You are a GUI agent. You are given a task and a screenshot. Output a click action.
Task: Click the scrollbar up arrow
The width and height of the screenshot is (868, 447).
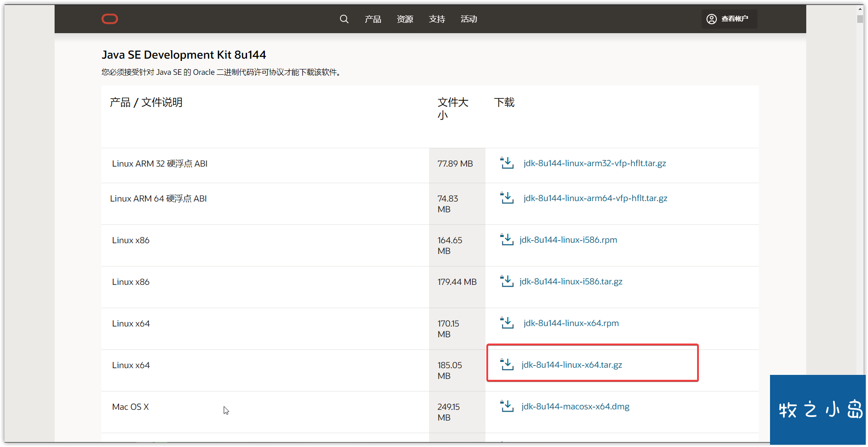(860, 9)
